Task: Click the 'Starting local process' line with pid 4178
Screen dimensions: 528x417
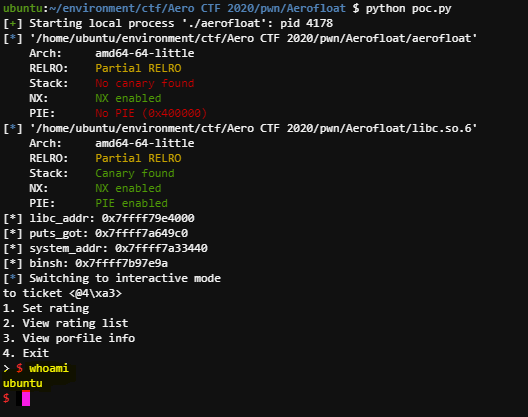Action: (168, 23)
